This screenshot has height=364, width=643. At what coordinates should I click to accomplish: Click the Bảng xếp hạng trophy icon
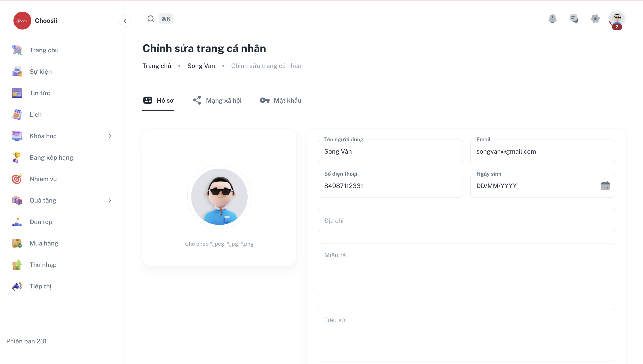[x=17, y=157]
